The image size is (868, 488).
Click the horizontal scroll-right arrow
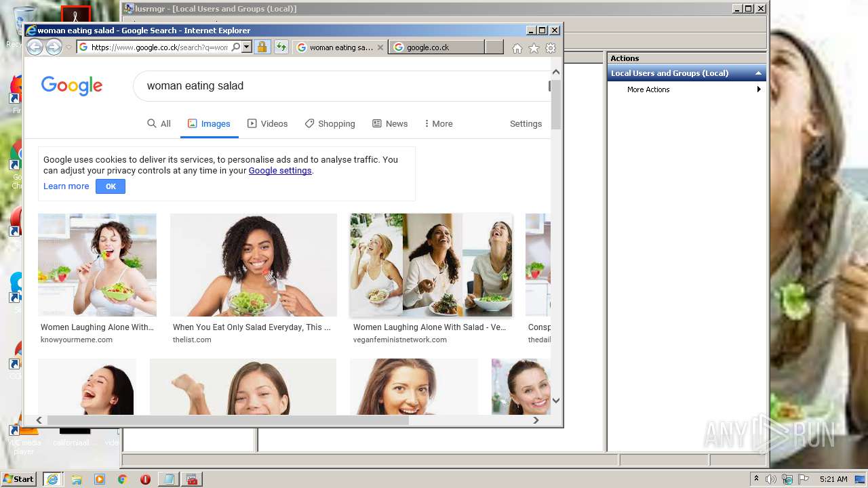pyautogui.click(x=536, y=420)
